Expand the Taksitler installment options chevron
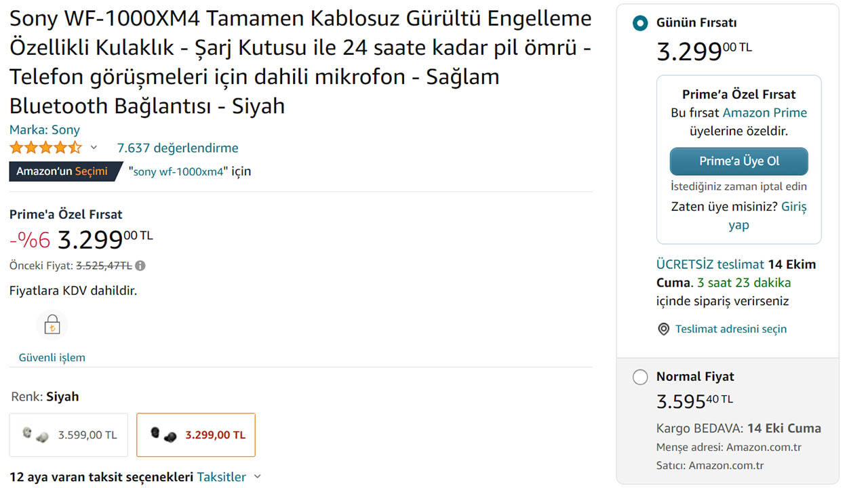The width and height of the screenshot is (868, 488). click(258, 476)
